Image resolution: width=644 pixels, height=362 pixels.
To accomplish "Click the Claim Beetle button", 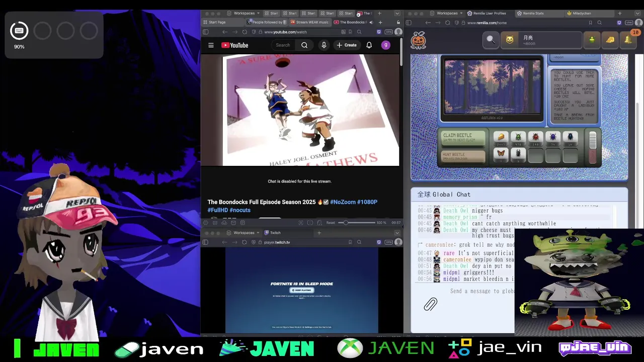I will tap(463, 138).
